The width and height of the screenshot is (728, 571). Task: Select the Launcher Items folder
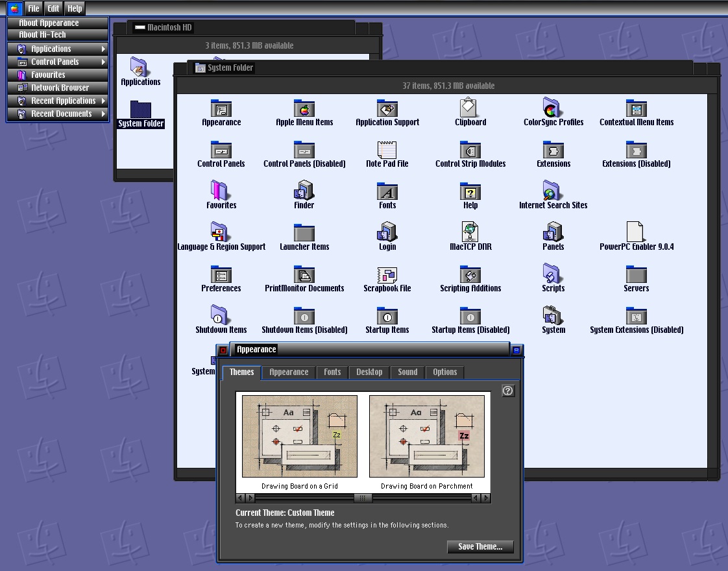pos(304,232)
